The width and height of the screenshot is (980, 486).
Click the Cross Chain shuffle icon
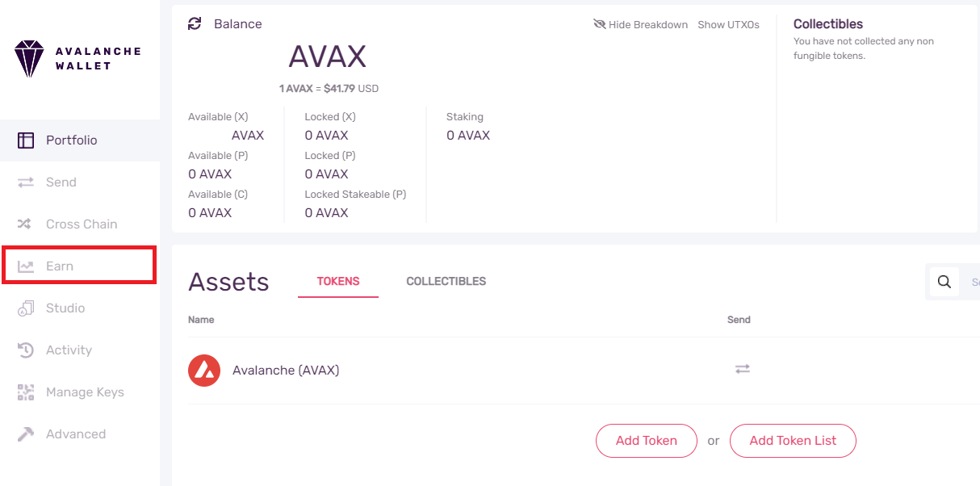coord(26,224)
